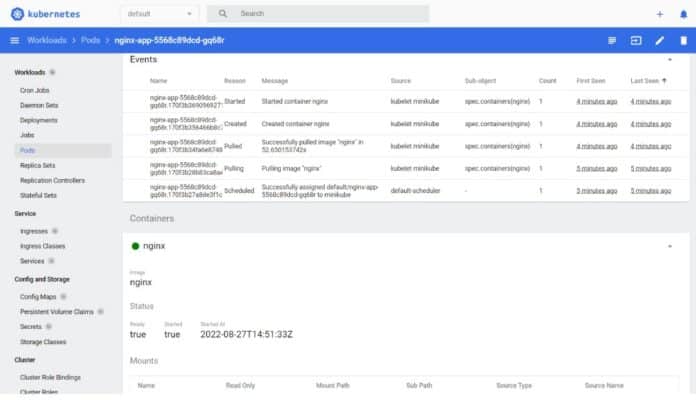Exec into pod shell icon
The image size is (696, 400).
point(635,40)
